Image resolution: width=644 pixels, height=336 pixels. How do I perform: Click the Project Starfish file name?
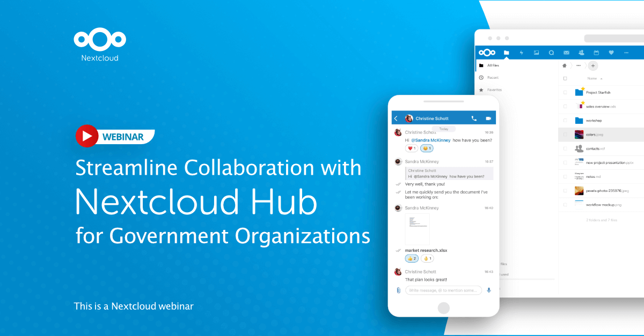(598, 93)
